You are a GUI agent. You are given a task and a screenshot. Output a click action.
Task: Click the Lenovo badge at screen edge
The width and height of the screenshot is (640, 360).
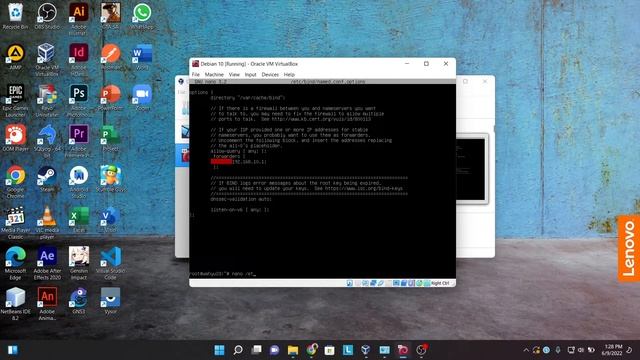[x=629, y=248]
